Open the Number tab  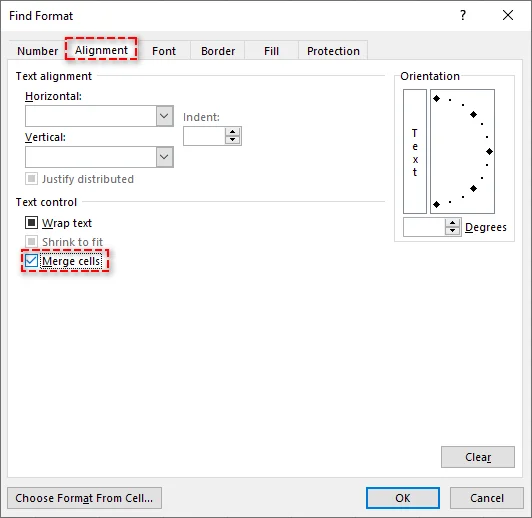click(x=37, y=51)
